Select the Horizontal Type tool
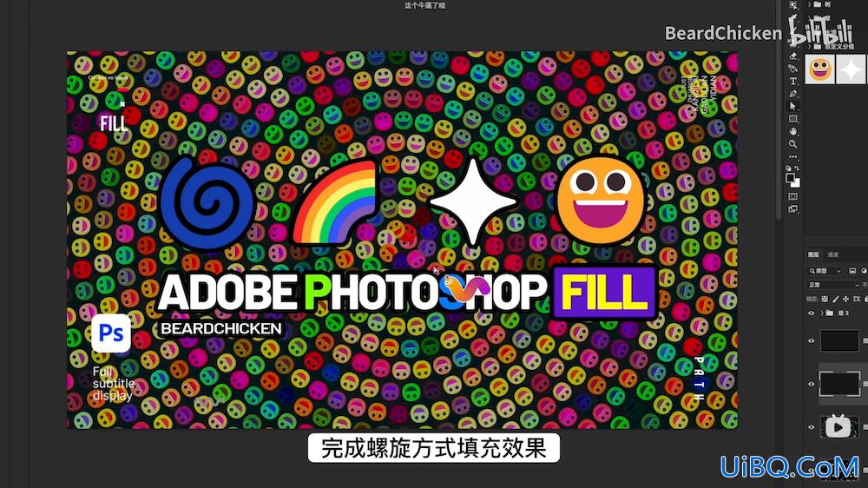868x488 pixels. click(x=793, y=81)
